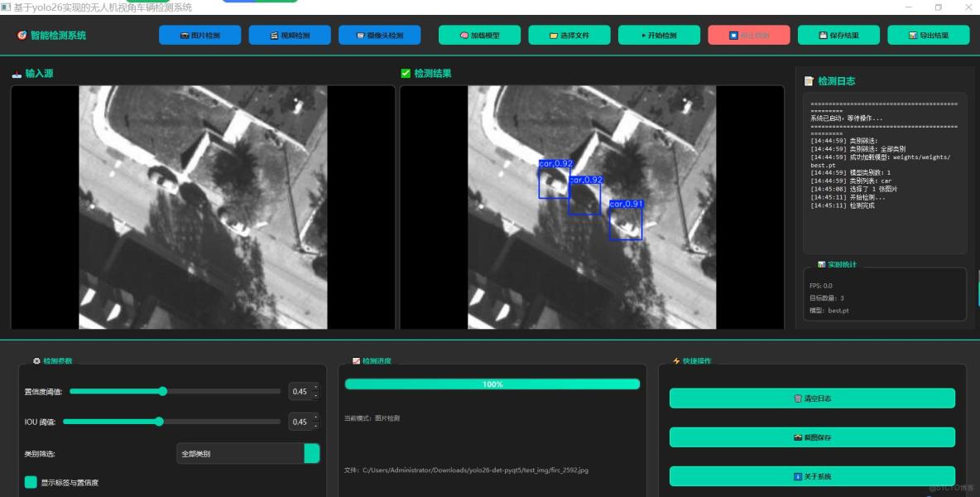The width and height of the screenshot is (980, 497).
Task: Open 摄像头检测 camera detection
Action: coord(379,36)
